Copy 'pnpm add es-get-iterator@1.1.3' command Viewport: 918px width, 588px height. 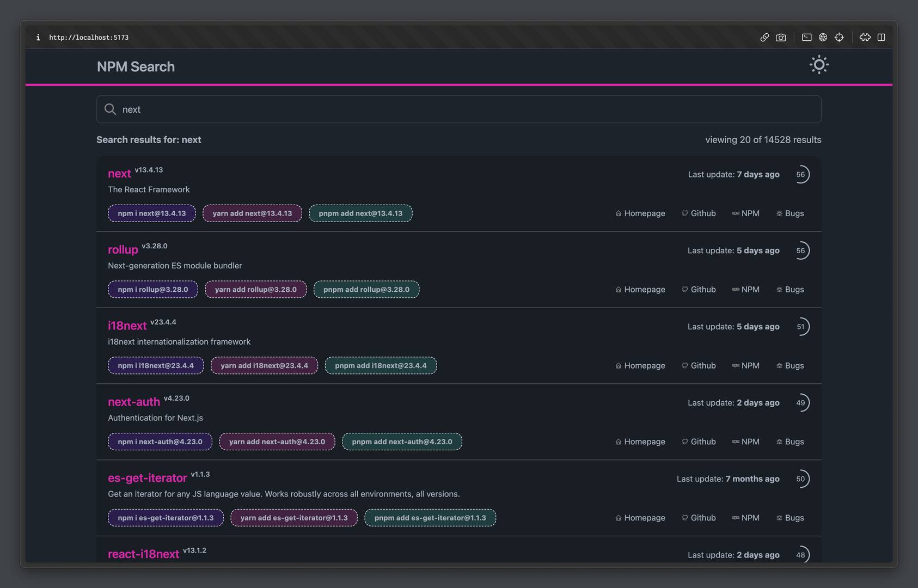pyautogui.click(x=430, y=518)
